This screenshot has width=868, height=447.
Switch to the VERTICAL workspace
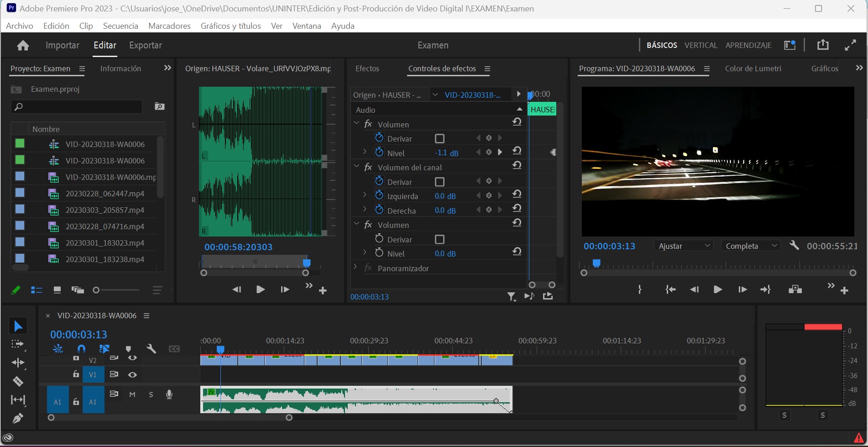tap(701, 45)
